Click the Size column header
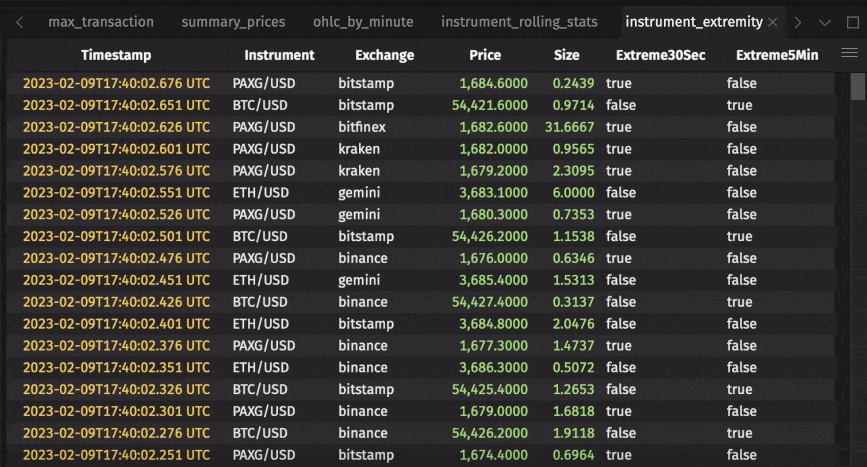The height and width of the screenshot is (467, 867). pos(566,55)
